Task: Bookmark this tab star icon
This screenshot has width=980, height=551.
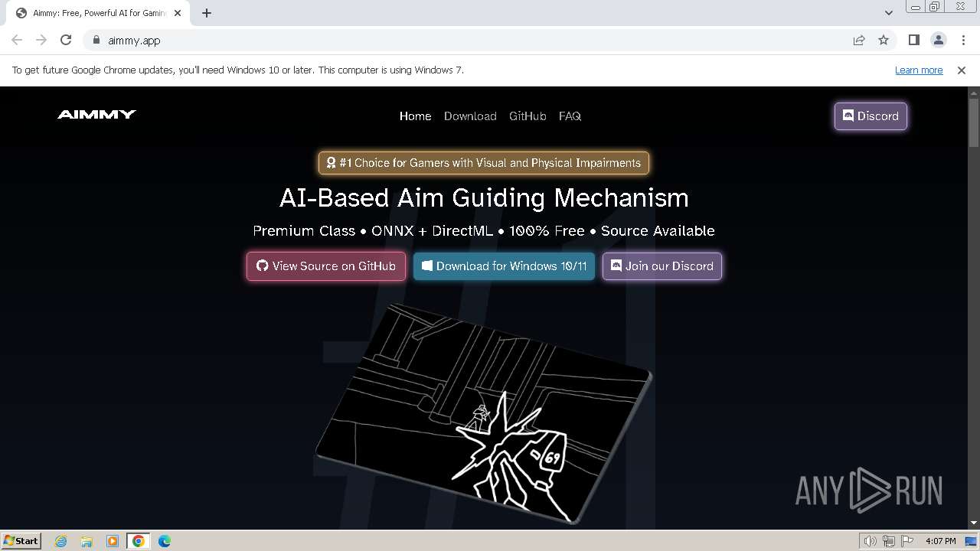Action: pyautogui.click(x=884, y=41)
